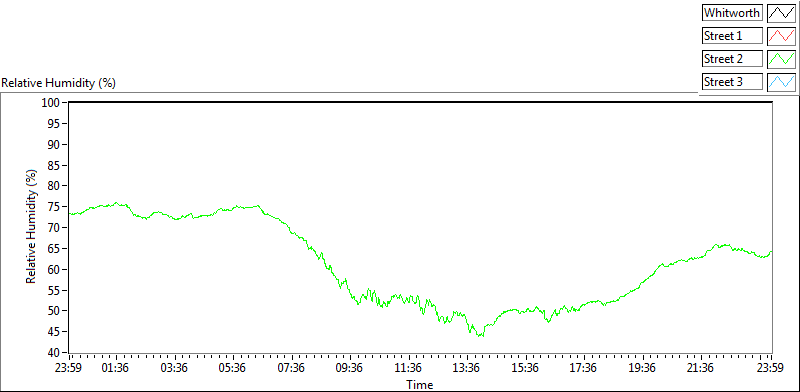This screenshot has height=392, width=800.
Task: Click the black 100% humidity line
Action: (420, 103)
